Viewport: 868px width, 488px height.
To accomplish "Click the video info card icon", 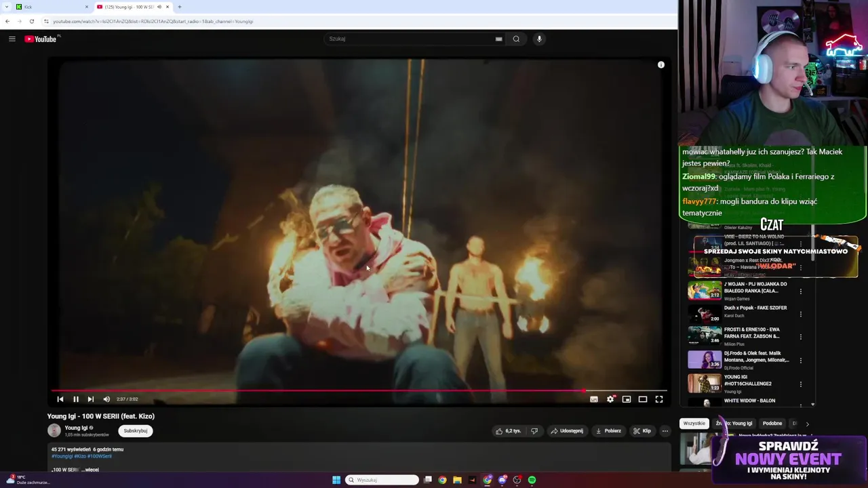I will [x=661, y=65].
